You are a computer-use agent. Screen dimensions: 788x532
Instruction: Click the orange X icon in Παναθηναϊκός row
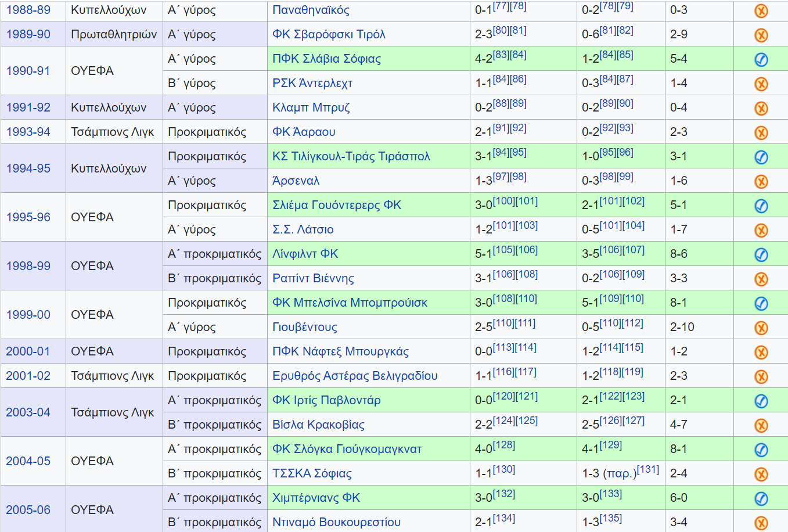[761, 10]
